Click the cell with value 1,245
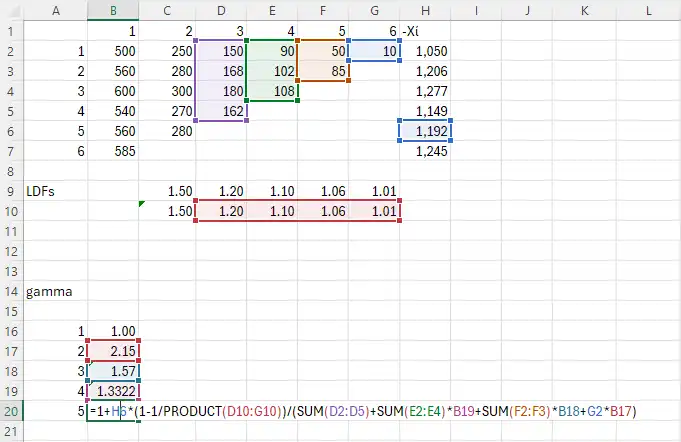Screen dimensions: 681x442 tap(425, 150)
